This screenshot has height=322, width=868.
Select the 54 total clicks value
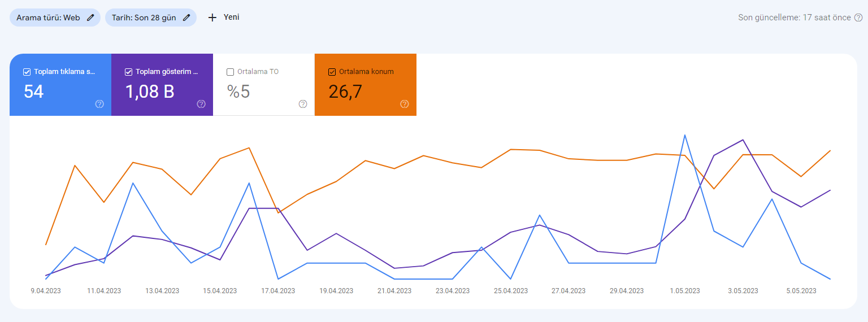point(34,92)
